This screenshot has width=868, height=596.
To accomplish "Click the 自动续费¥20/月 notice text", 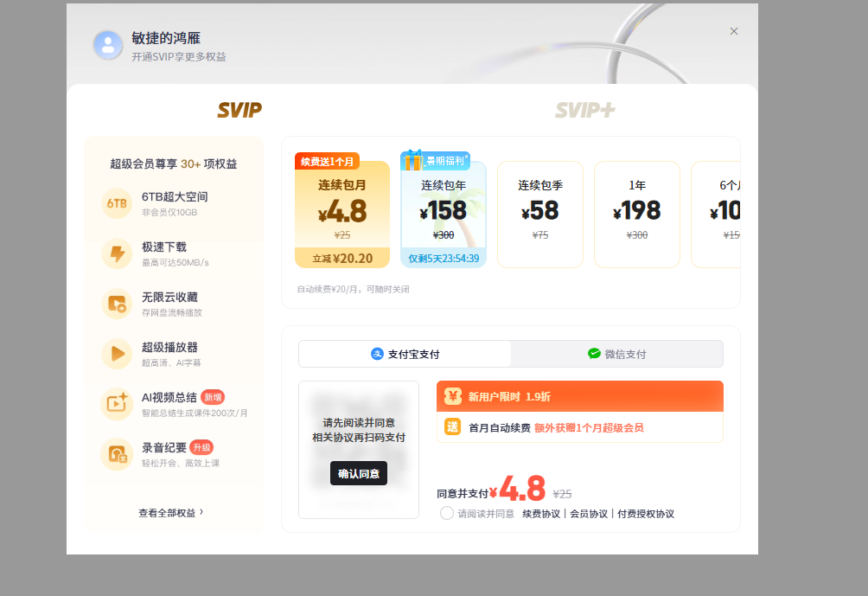I will pyautogui.click(x=354, y=289).
